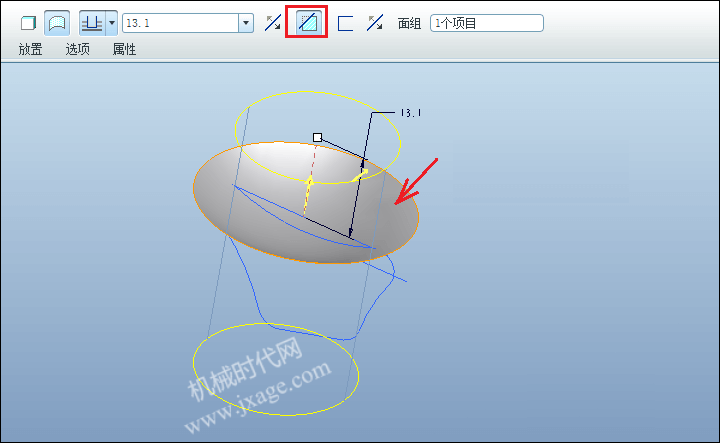Click the yellow material side arrow on the right
Screen dimensions: 720x443
[360, 175]
